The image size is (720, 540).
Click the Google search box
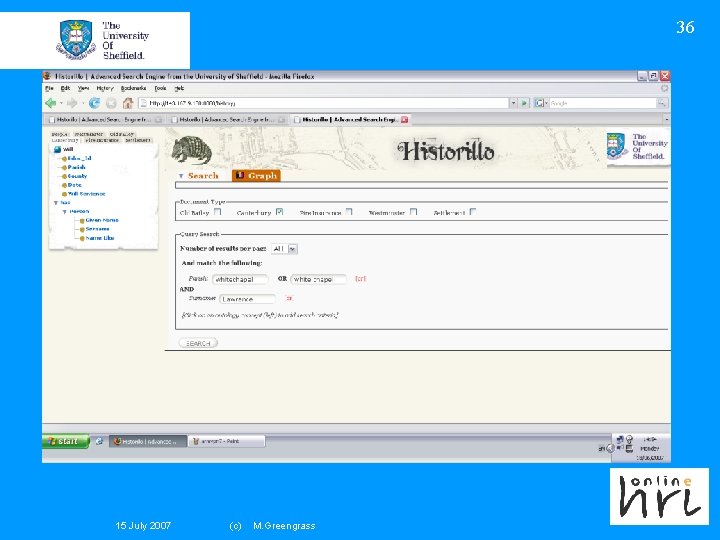click(x=602, y=103)
